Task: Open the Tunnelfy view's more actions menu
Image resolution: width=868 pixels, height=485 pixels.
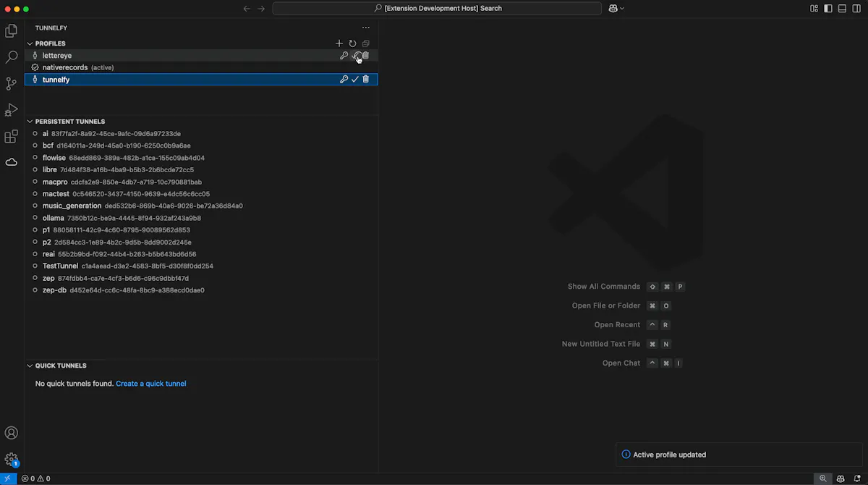Action: pos(366,28)
